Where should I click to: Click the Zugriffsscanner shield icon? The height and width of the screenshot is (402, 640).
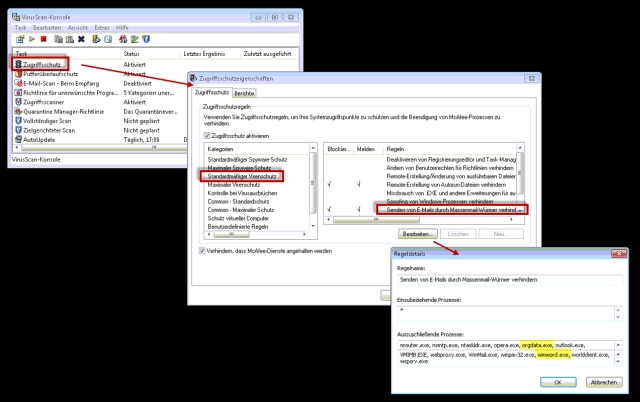tap(18, 102)
